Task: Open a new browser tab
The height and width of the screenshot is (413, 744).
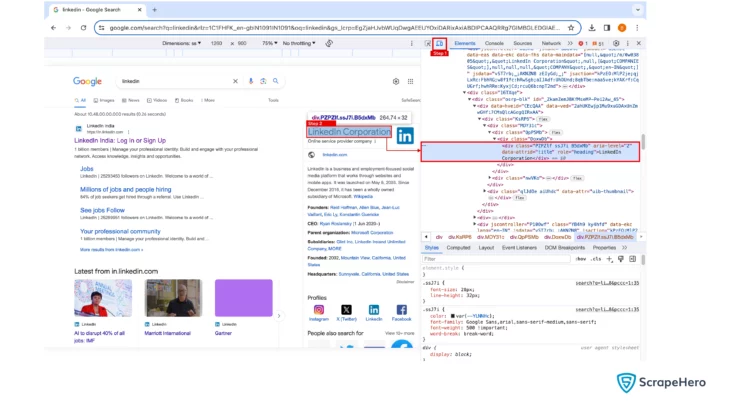Action: pos(154,9)
